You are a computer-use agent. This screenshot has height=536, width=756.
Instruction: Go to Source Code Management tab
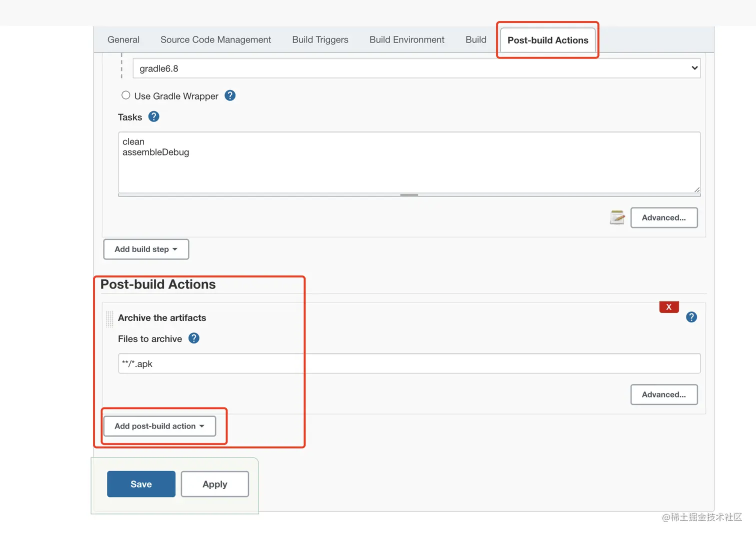tap(215, 39)
